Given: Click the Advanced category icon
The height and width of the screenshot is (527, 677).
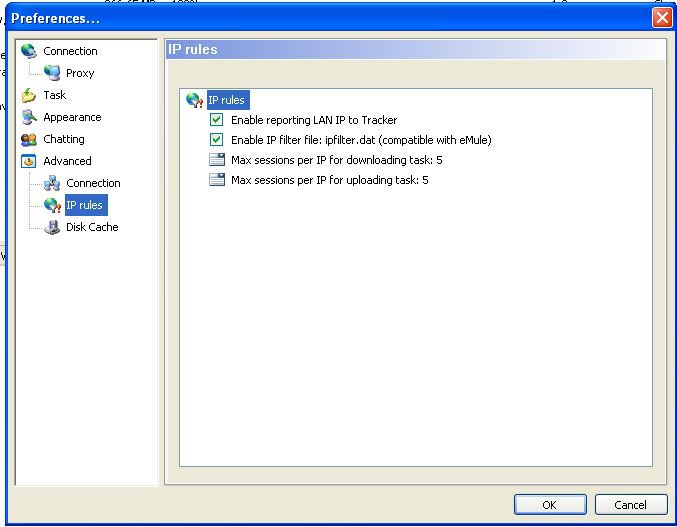Looking at the screenshot, I should tap(28, 161).
